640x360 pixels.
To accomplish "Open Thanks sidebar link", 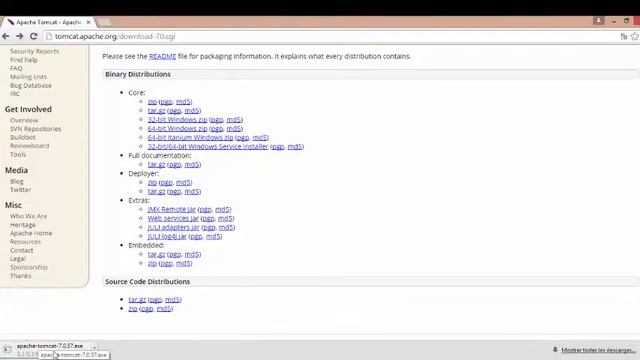I will click(21, 276).
